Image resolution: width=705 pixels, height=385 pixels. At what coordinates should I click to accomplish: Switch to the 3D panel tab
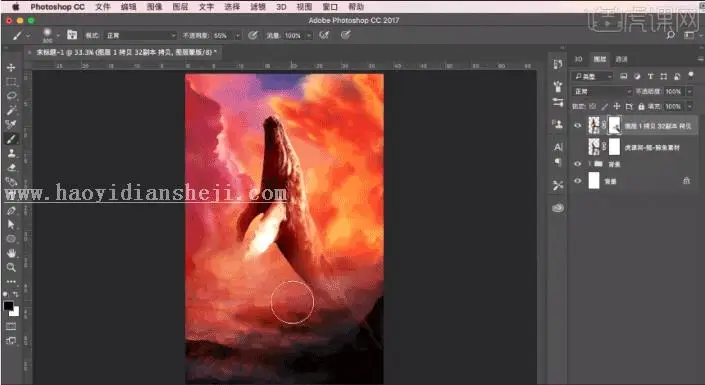[x=579, y=59]
